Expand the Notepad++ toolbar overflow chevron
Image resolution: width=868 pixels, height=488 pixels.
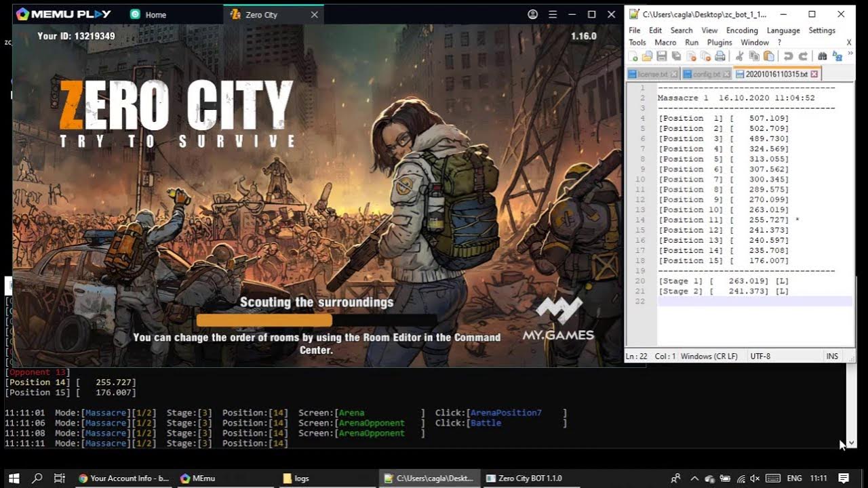tap(850, 54)
